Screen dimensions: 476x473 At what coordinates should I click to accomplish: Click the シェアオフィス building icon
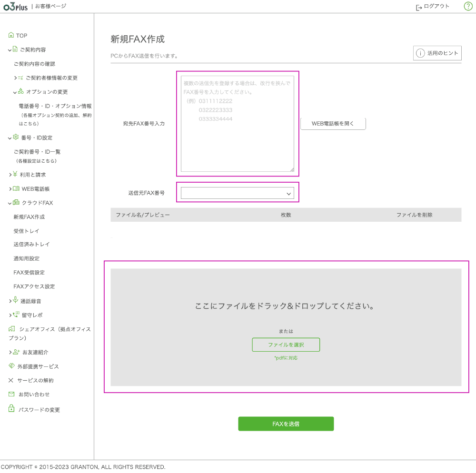11,329
